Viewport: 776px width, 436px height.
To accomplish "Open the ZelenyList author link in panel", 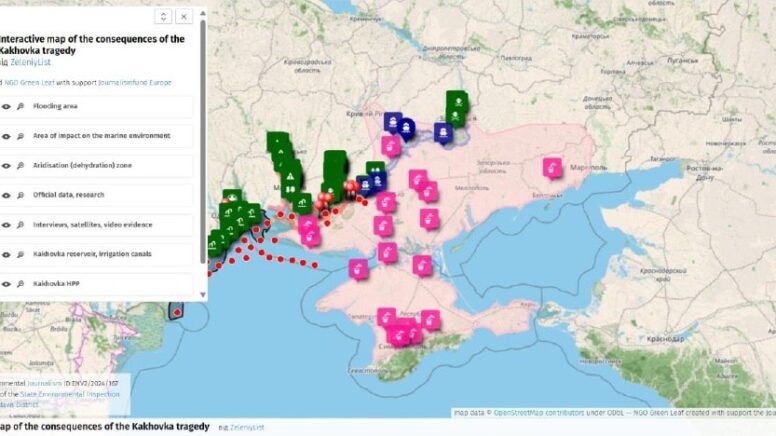I will [31, 61].
